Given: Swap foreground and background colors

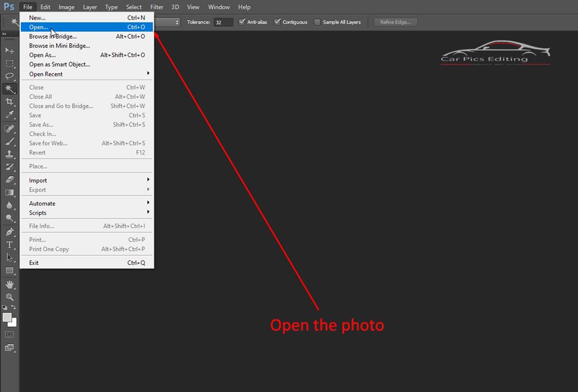Looking at the screenshot, I should point(14,307).
